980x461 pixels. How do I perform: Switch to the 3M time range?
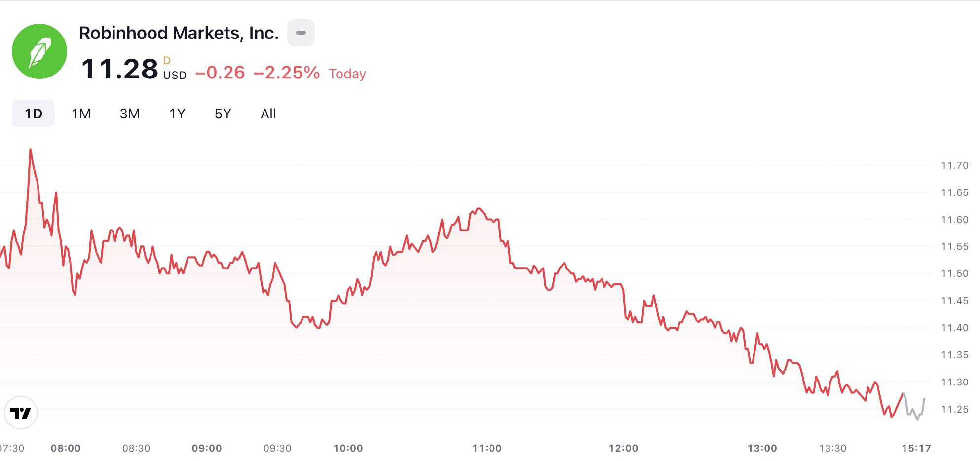click(129, 114)
